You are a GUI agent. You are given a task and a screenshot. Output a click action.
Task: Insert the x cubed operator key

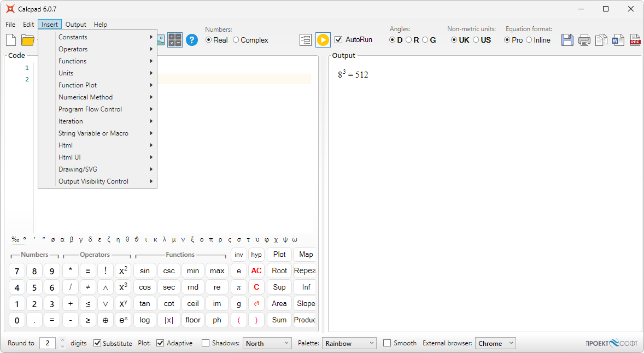[x=123, y=287]
